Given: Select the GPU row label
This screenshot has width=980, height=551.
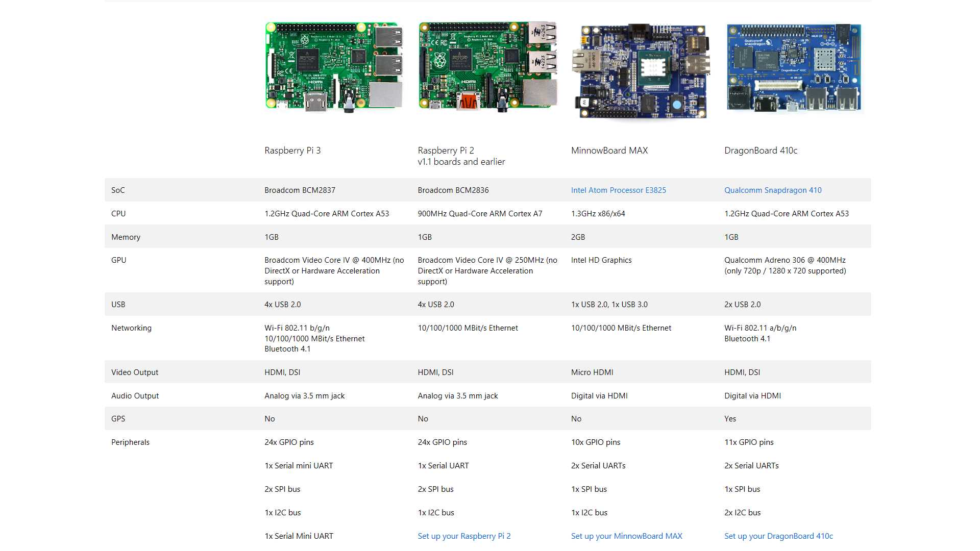Looking at the screenshot, I should (x=118, y=260).
